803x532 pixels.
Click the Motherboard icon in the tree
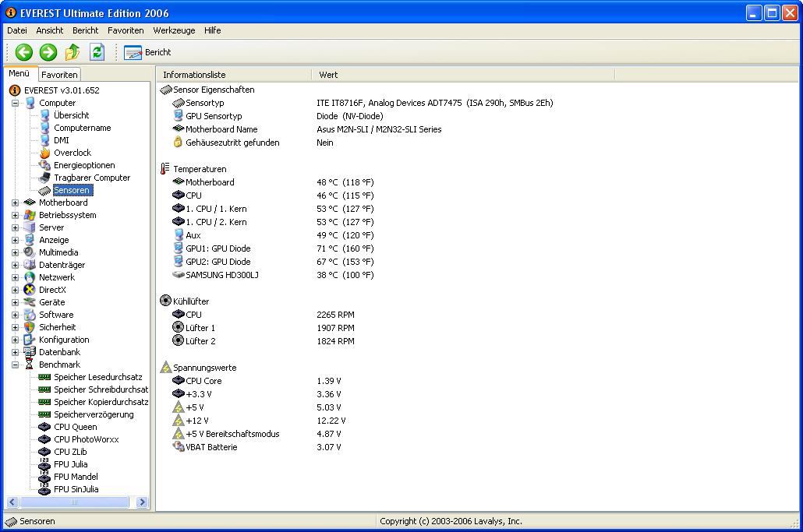click(30, 203)
